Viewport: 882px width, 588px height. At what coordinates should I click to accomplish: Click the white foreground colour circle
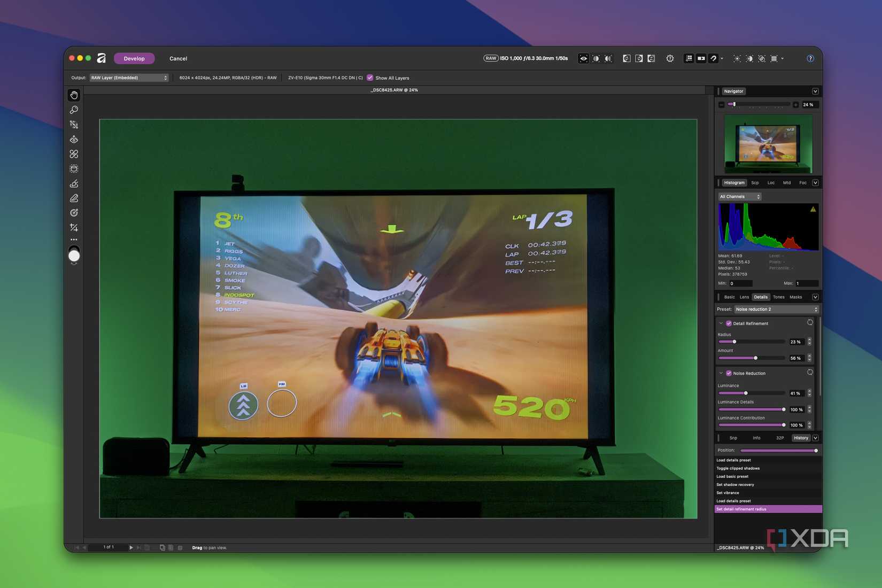74,256
